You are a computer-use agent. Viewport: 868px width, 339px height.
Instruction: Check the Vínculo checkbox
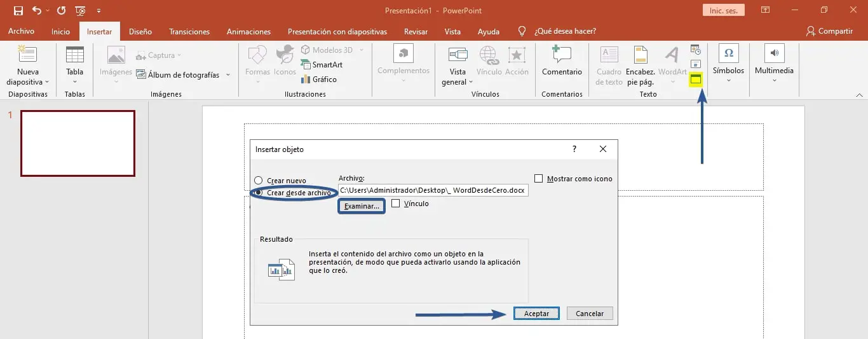(395, 204)
